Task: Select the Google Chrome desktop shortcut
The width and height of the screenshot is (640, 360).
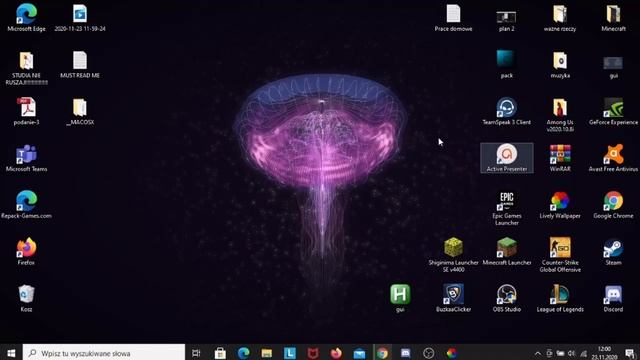Action: tap(613, 204)
